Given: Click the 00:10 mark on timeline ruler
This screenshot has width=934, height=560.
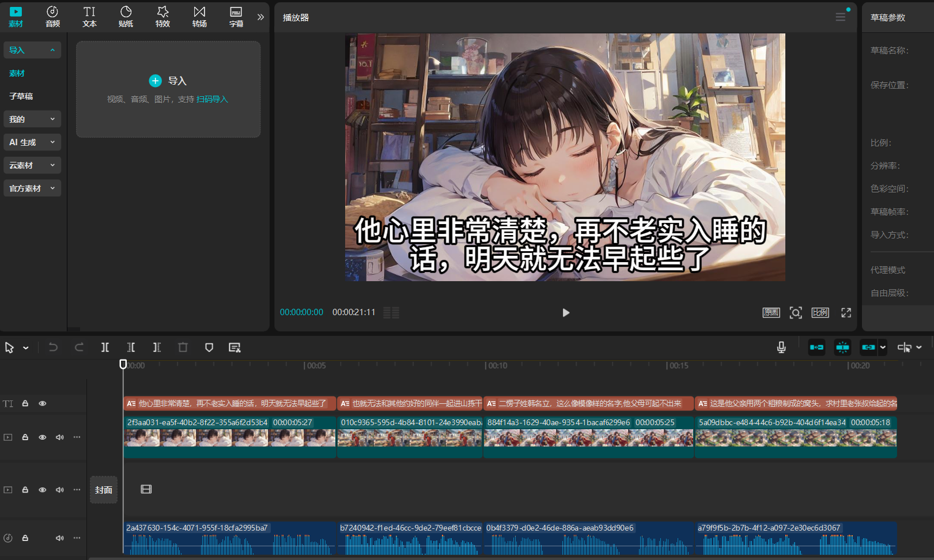Looking at the screenshot, I should point(496,365).
